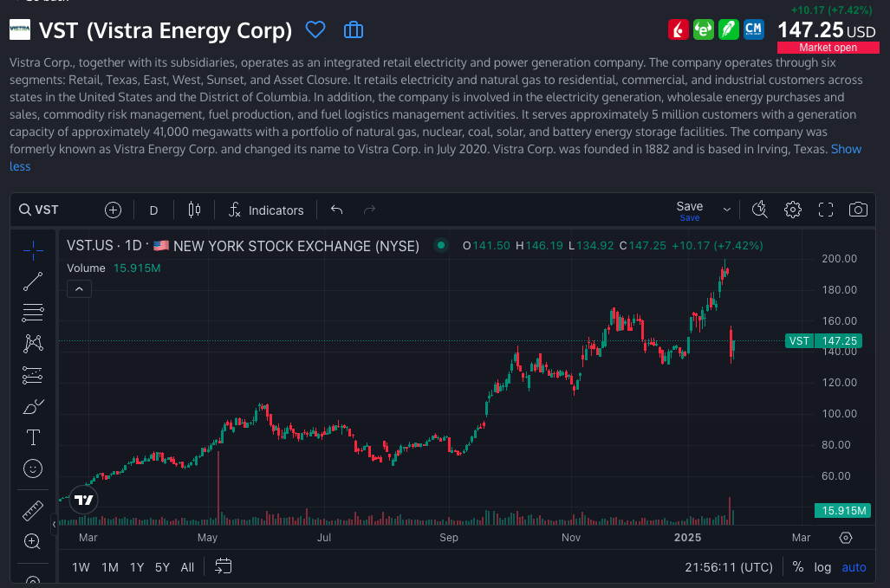Select the ruler measure tool
This screenshot has height=588, width=890.
33,510
